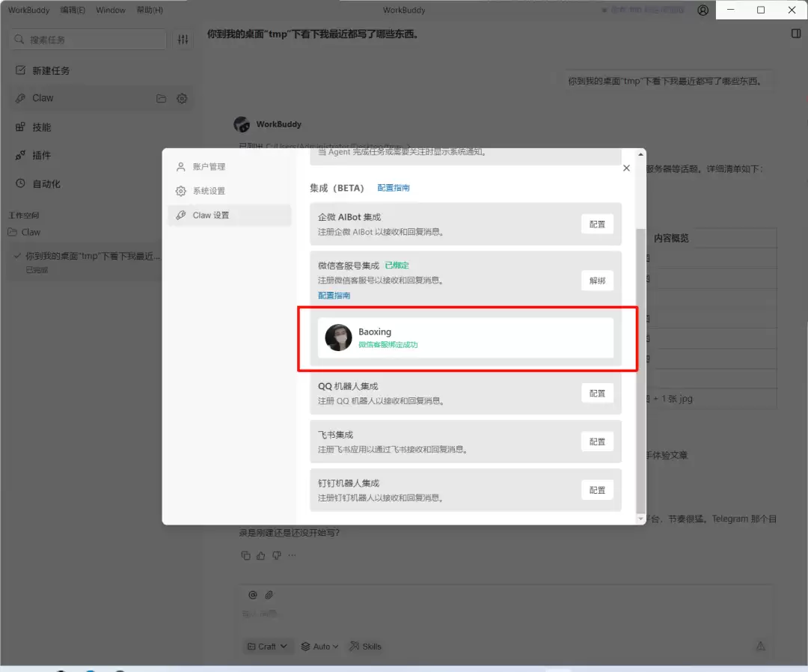This screenshot has width=808, height=672.
Task: Open the Auto model dropdown
Action: click(319, 647)
